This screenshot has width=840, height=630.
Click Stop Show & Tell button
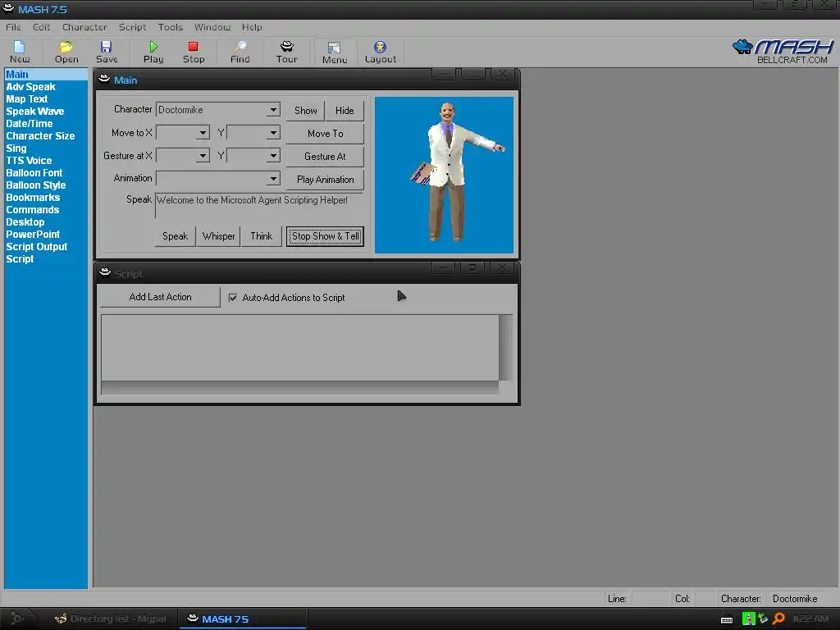click(x=325, y=236)
